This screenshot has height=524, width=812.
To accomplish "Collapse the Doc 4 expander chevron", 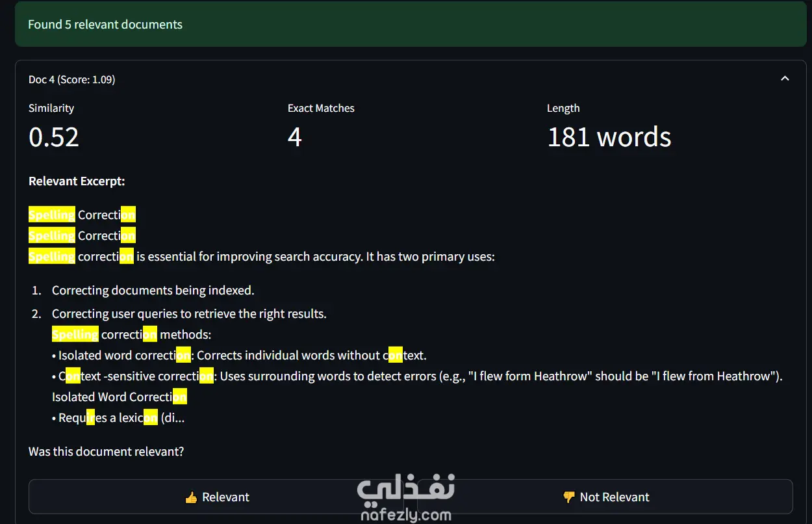I will [x=785, y=79].
